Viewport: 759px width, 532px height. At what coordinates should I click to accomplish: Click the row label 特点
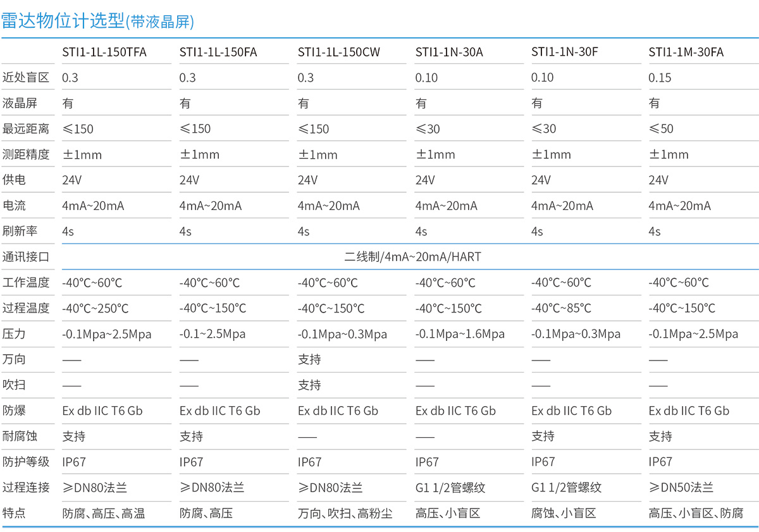pyautogui.click(x=14, y=513)
